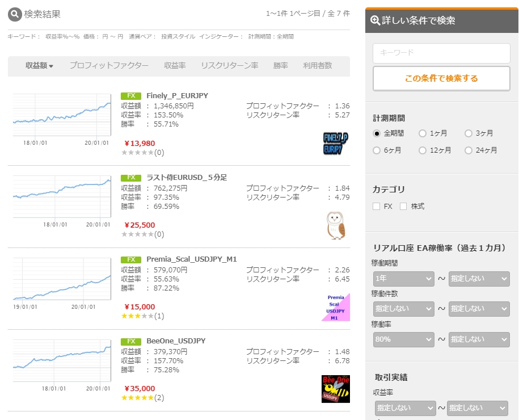519x420 pixels.
Task: Click the search results magnifier icon
Action: click(15, 14)
